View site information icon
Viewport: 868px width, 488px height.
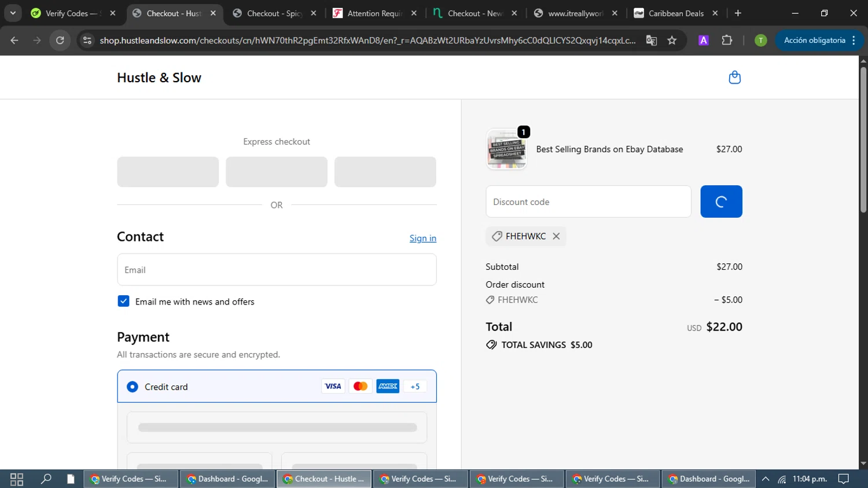[x=87, y=40]
